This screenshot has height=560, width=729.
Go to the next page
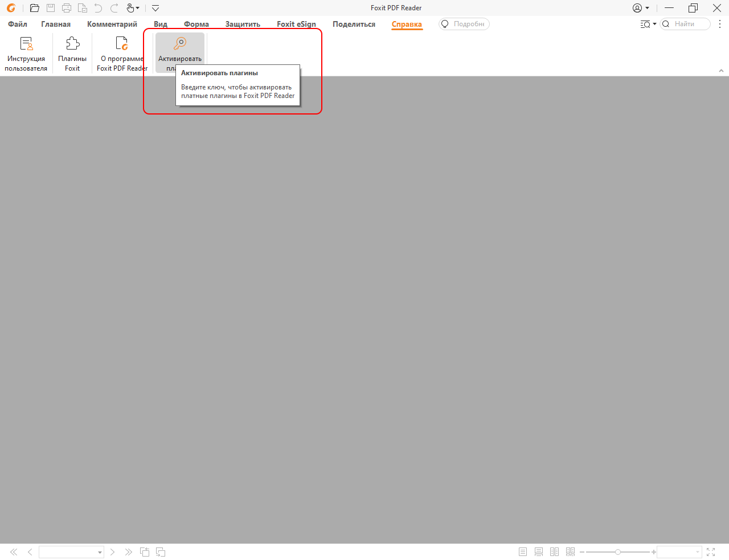coord(112,552)
